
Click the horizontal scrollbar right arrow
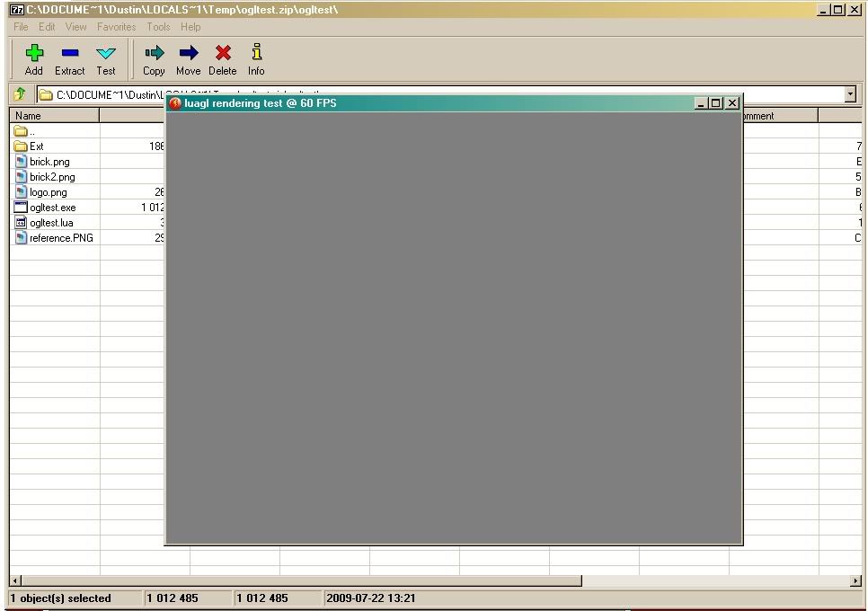tap(855, 581)
